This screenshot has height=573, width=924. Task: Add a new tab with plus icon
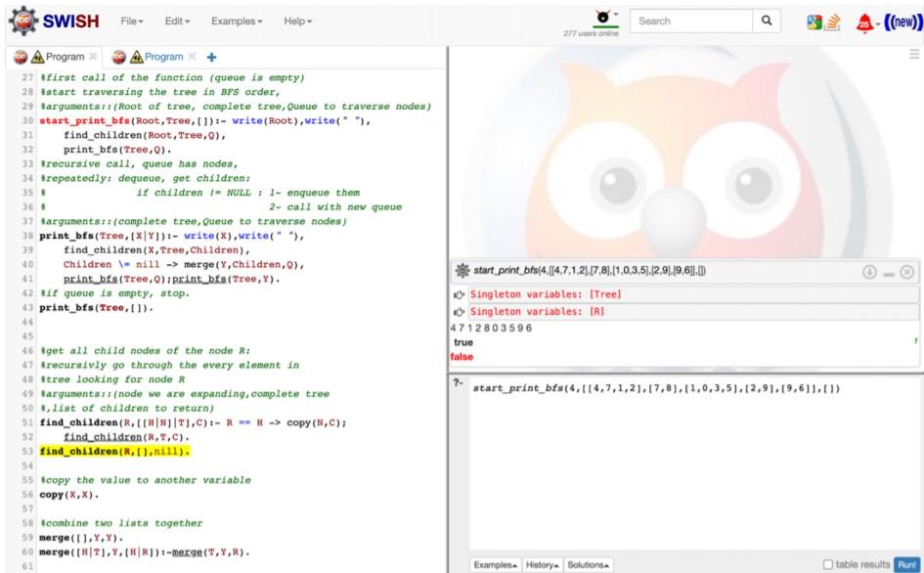[x=211, y=57]
